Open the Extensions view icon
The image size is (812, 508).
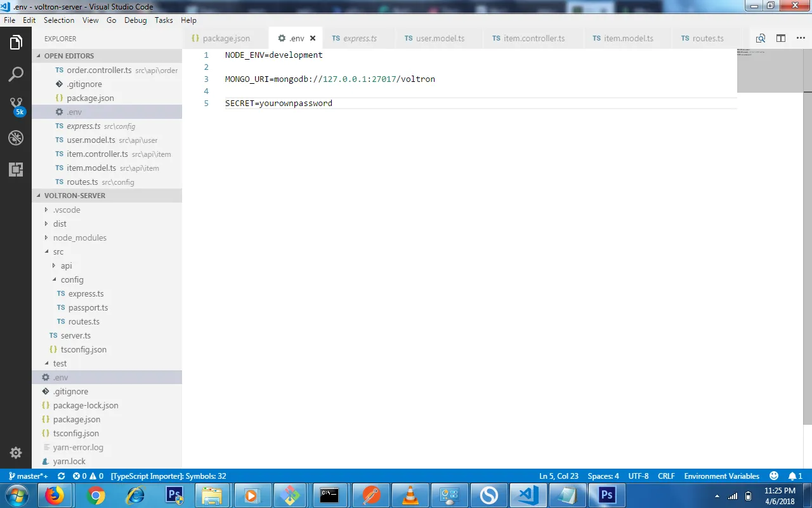coord(16,170)
